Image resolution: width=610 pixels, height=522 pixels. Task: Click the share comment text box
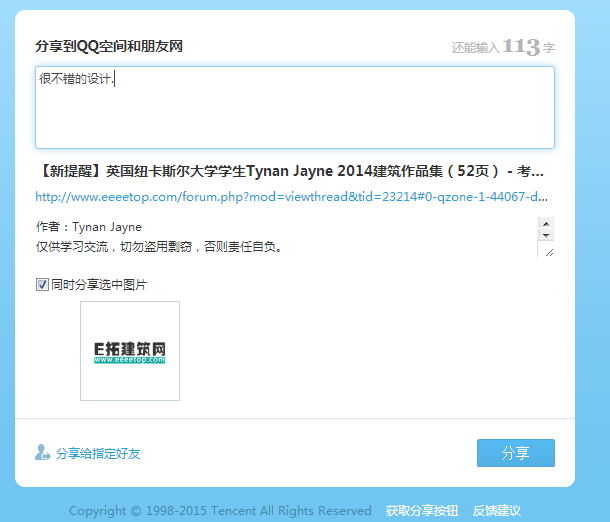(x=295, y=107)
